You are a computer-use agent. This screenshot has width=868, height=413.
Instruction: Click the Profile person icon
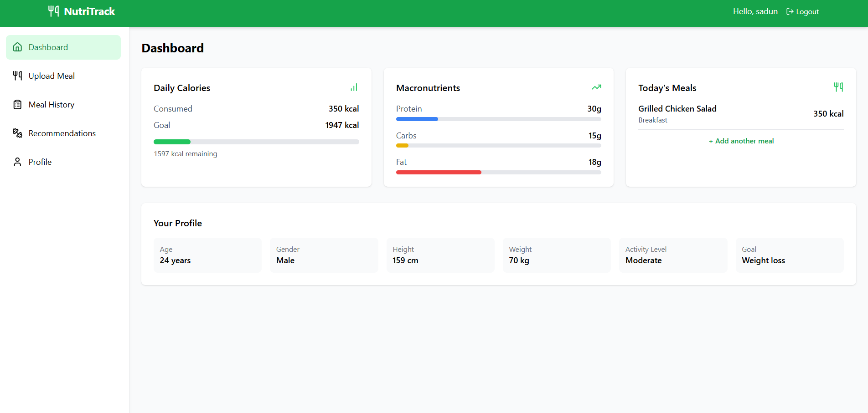point(18,162)
